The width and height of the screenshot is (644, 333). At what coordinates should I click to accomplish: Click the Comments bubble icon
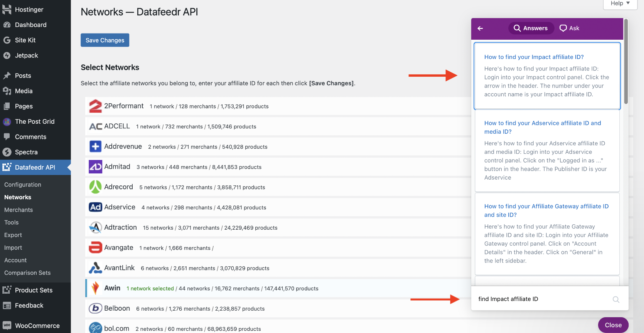coord(7,136)
